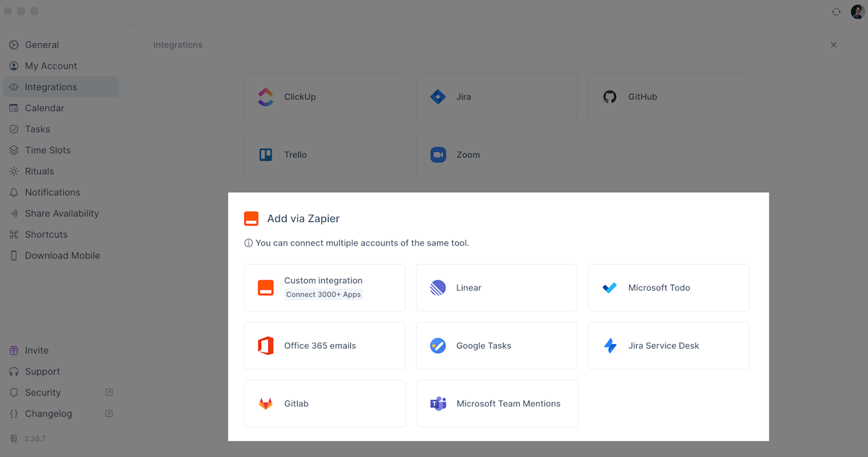
Task: Click the General sidebar icon
Action: point(14,45)
